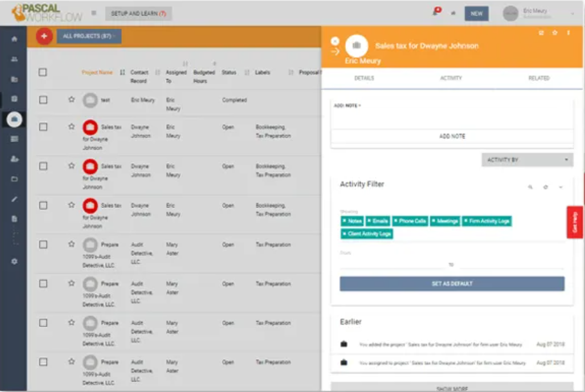This screenshot has height=392, width=585.
Task: Open the three-dot menu in panel header
Action: tap(568, 33)
